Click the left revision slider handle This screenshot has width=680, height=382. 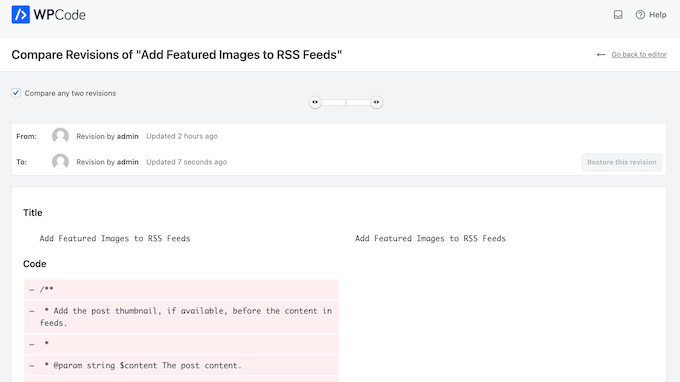click(x=315, y=102)
